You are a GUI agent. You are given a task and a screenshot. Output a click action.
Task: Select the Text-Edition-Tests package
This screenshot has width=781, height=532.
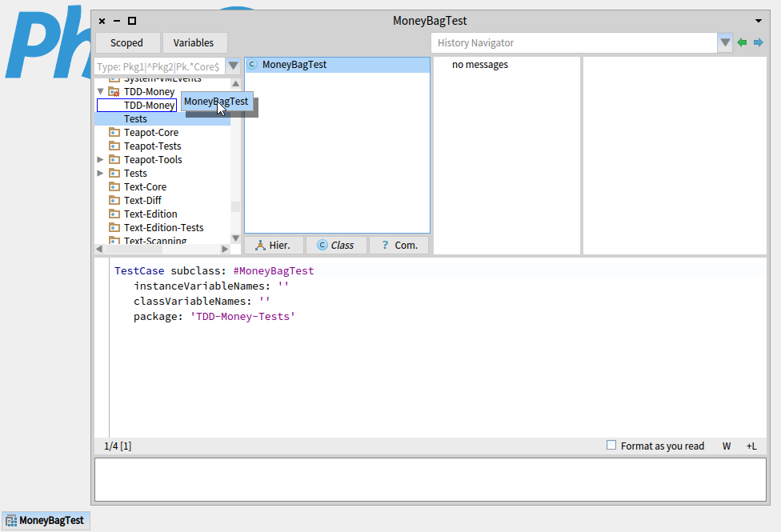pyautogui.click(x=164, y=228)
